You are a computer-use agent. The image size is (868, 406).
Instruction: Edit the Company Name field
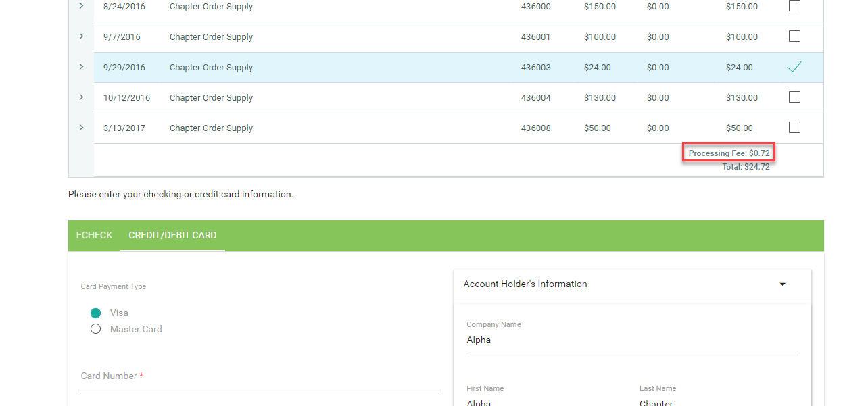pyautogui.click(x=631, y=340)
